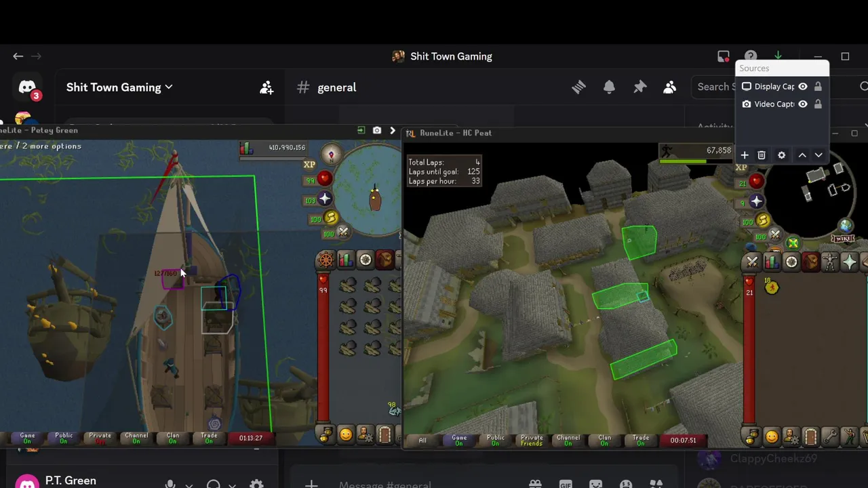
Task: Open settings wrench tab in HC Peat window
Action: coord(830,436)
